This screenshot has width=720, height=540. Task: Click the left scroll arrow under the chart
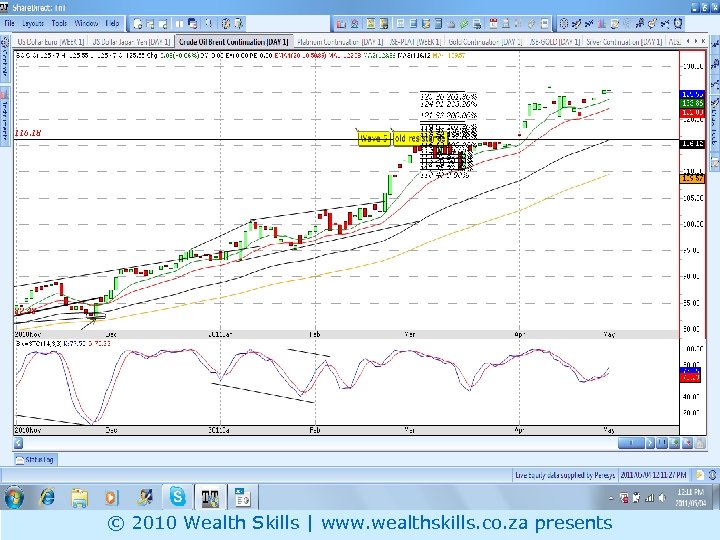18,443
